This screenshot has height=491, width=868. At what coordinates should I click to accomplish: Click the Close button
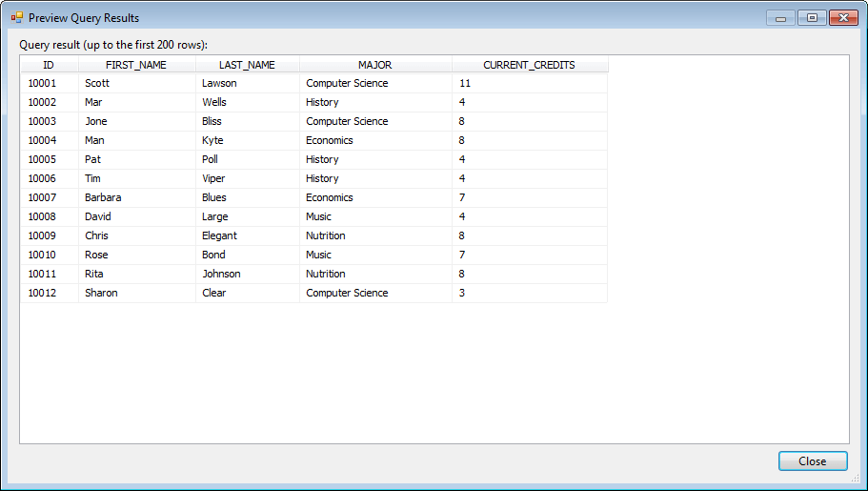[x=813, y=461]
